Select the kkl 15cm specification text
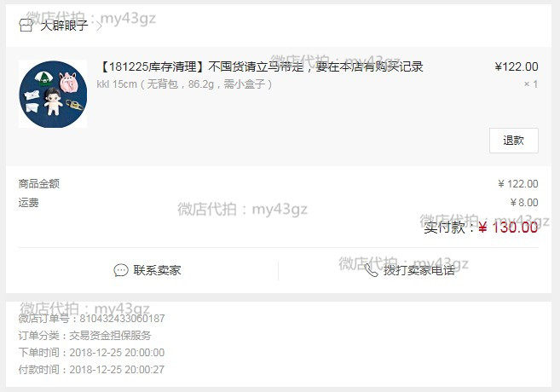Image resolution: width=560 pixels, height=392 pixels. tap(184, 84)
